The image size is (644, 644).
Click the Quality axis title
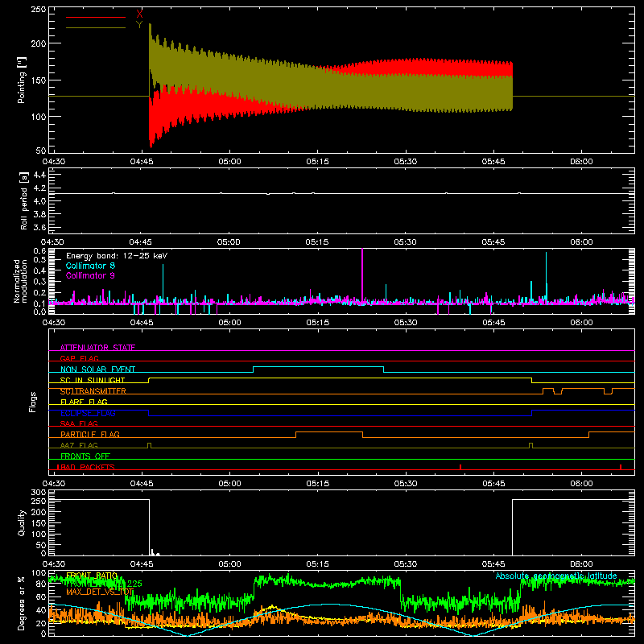click(x=22, y=522)
